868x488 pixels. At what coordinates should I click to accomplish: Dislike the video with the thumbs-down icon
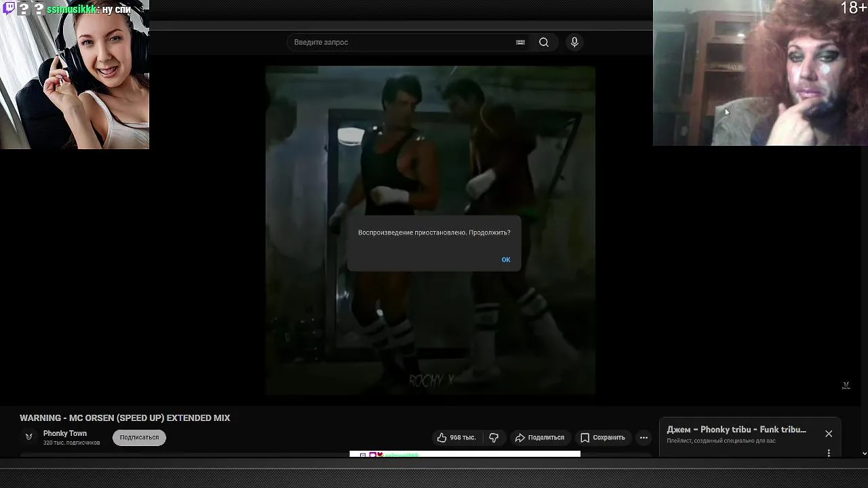point(494,438)
